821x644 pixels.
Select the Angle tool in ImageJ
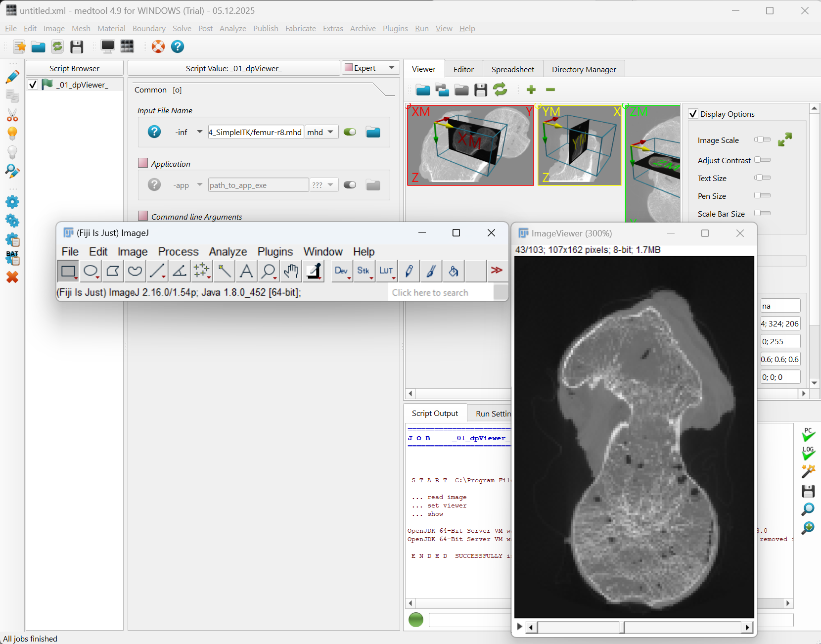pos(180,271)
